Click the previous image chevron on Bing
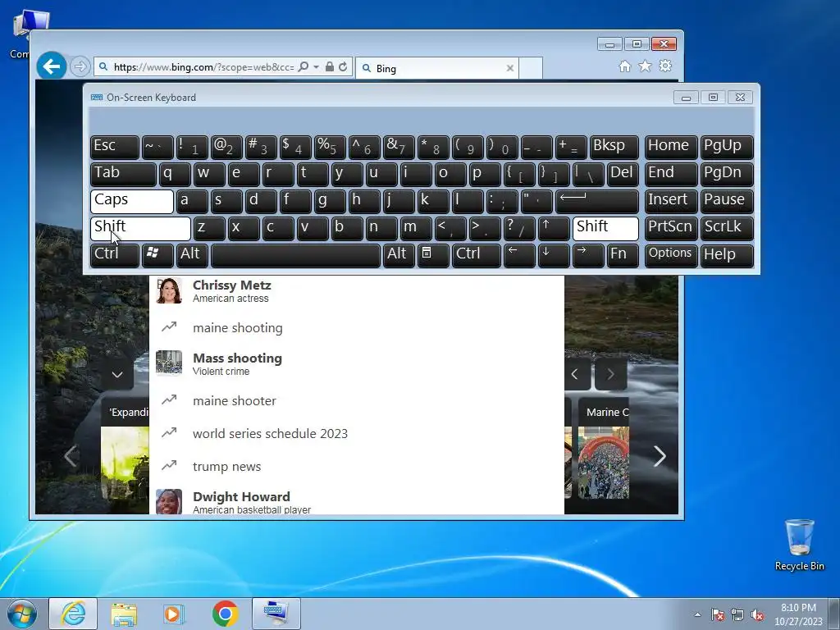The height and width of the screenshot is (630, 840). [575, 374]
